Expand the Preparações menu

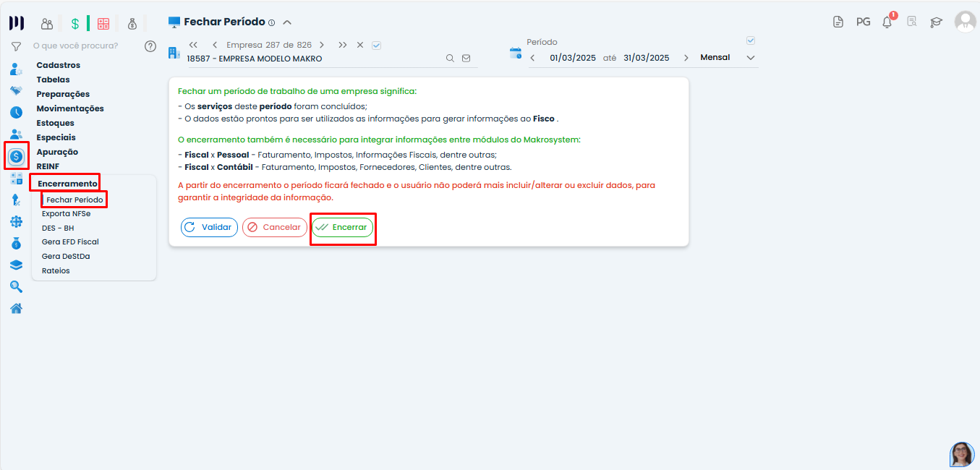(x=63, y=94)
